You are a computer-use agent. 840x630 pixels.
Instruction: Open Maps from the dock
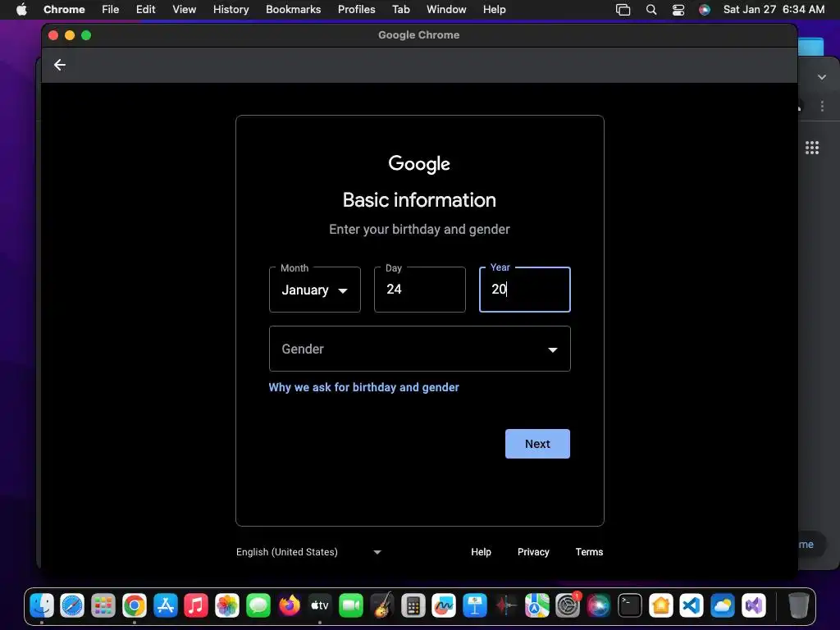click(536, 606)
